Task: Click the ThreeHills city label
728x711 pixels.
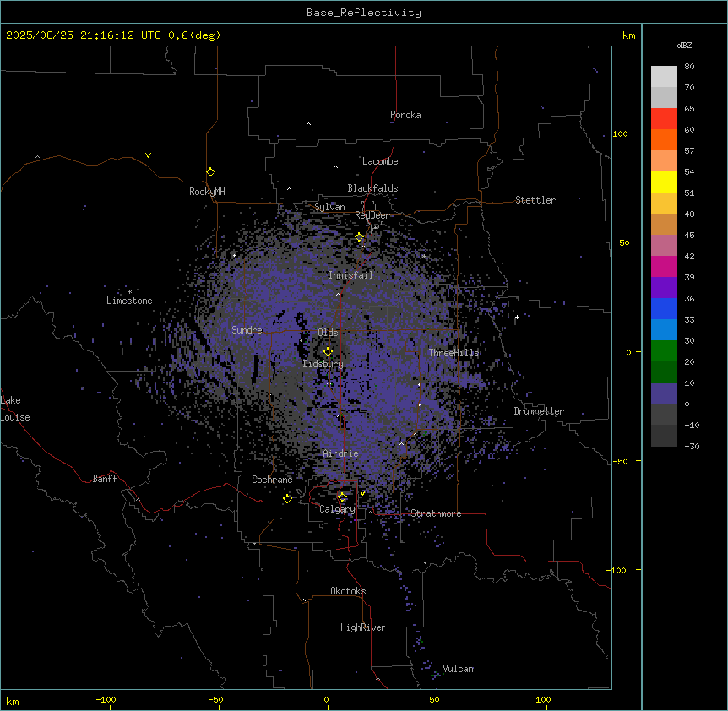Action: pyautogui.click(x=454, y=353)
